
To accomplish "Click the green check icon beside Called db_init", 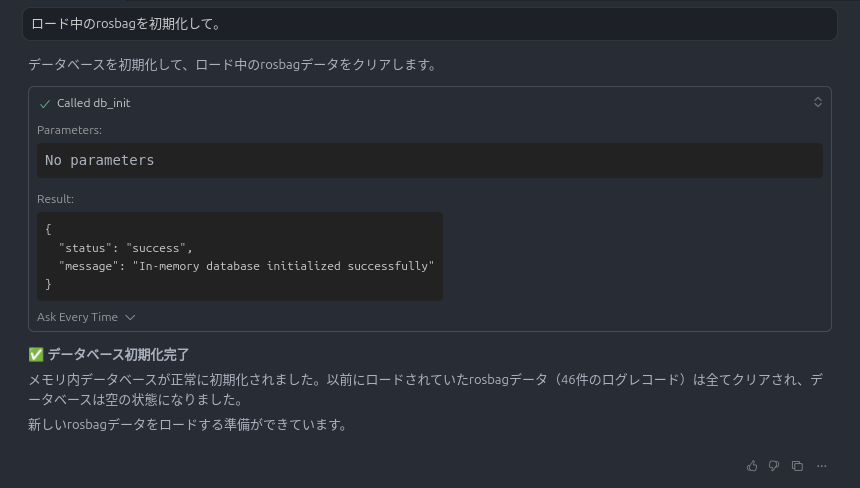I will [x=45, y=104].
